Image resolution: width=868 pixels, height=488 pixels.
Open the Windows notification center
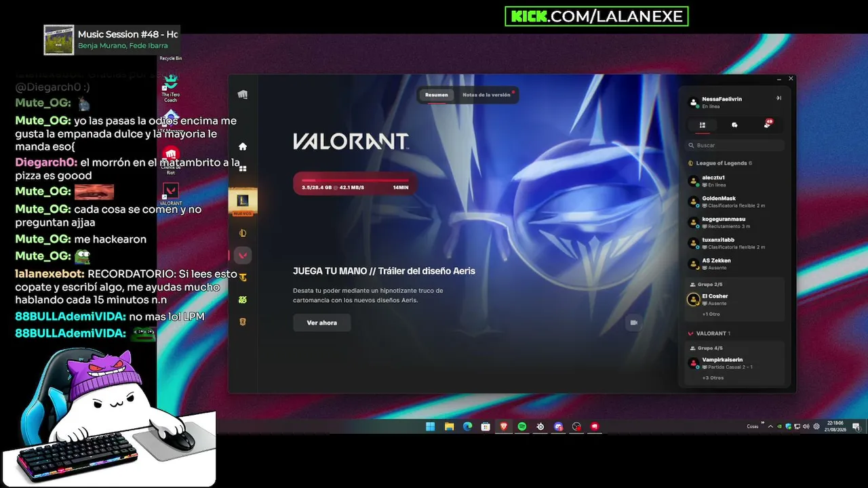point(856,426)
